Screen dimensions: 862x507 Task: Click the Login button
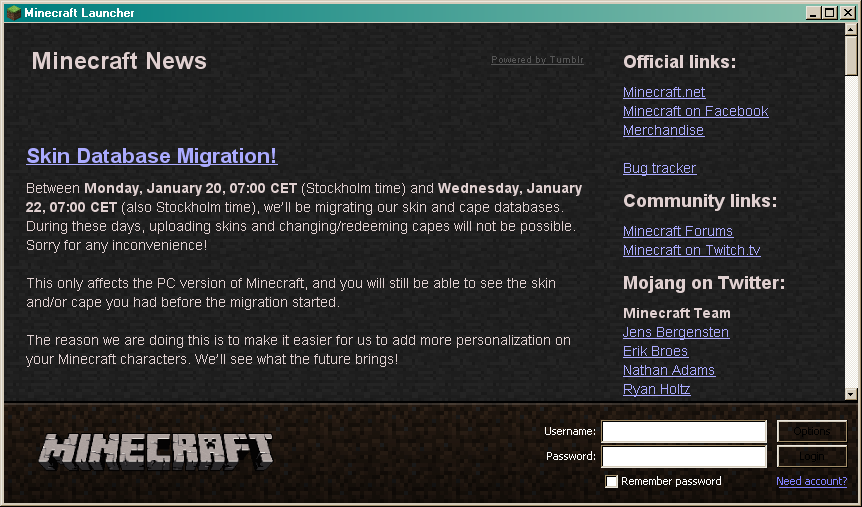pyautogui.click(x=811, y=456)
